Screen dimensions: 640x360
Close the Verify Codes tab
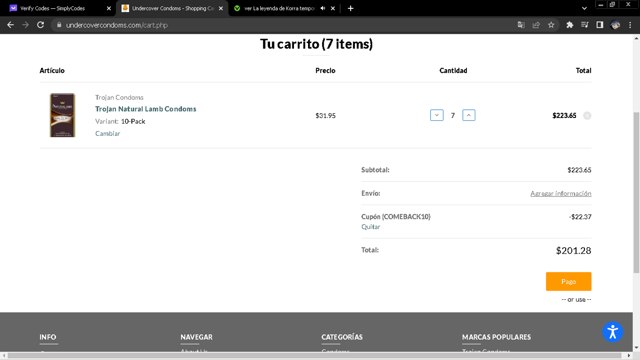(x=109, y=8)
